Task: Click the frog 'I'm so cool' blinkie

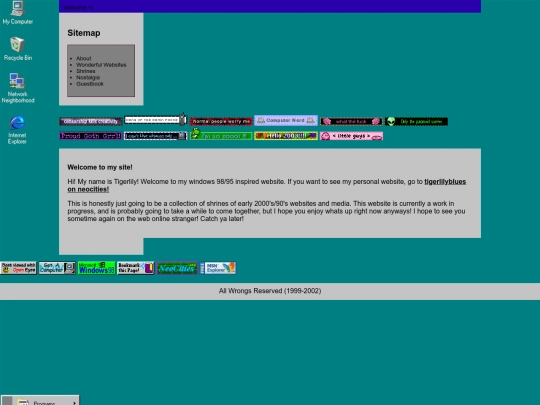Action: [221, 134]
